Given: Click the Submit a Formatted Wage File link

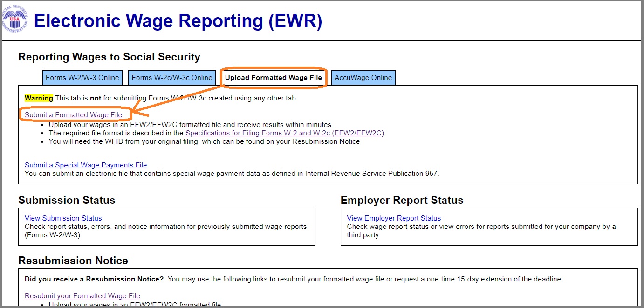Looking at the screenshot, I should (x=73, y=115).
